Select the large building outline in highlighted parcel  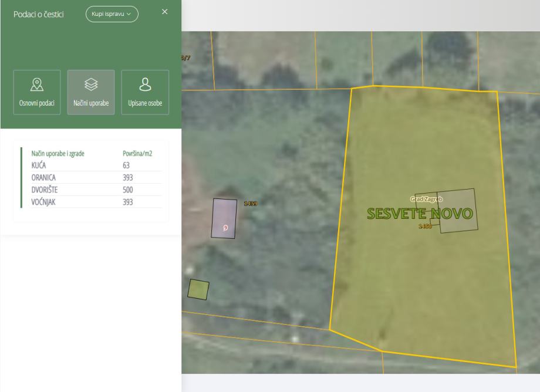457,211
